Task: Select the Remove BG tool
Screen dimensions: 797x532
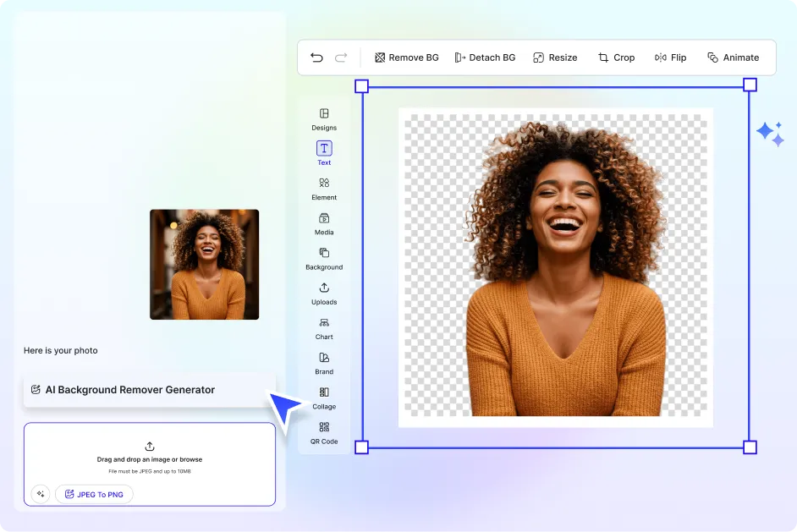Action: 406,58
